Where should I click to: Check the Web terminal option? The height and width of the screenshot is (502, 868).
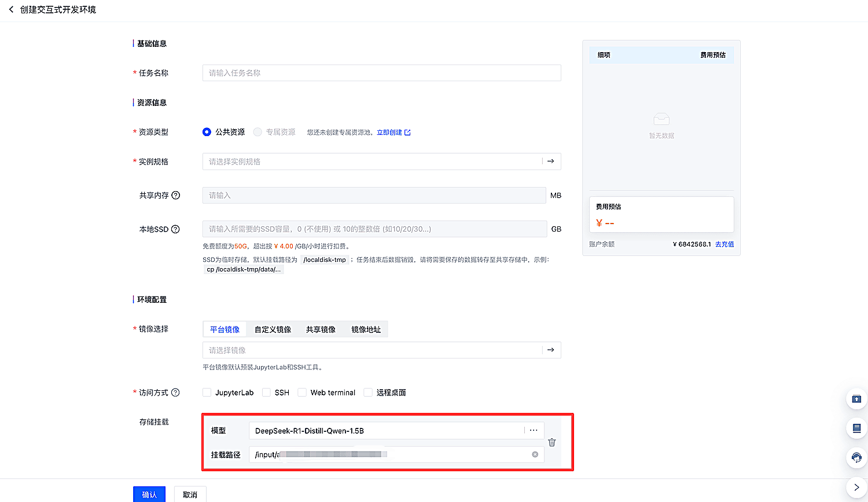[301, 393]
